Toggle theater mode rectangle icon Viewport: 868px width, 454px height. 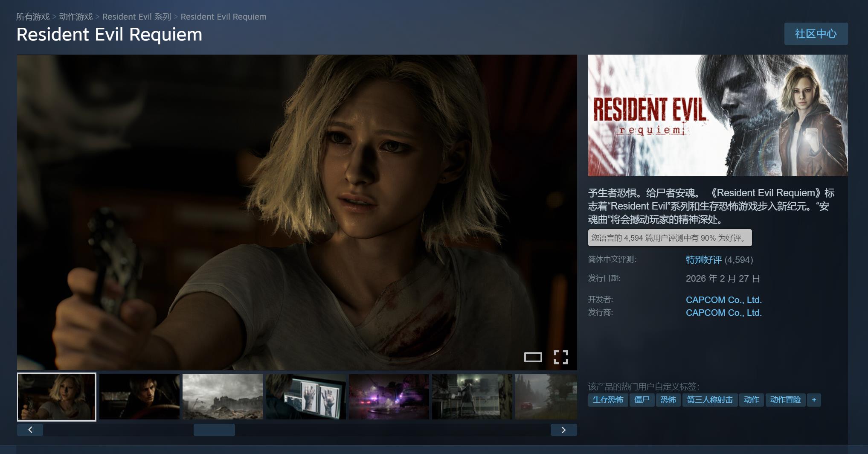(x=533, y=357)
